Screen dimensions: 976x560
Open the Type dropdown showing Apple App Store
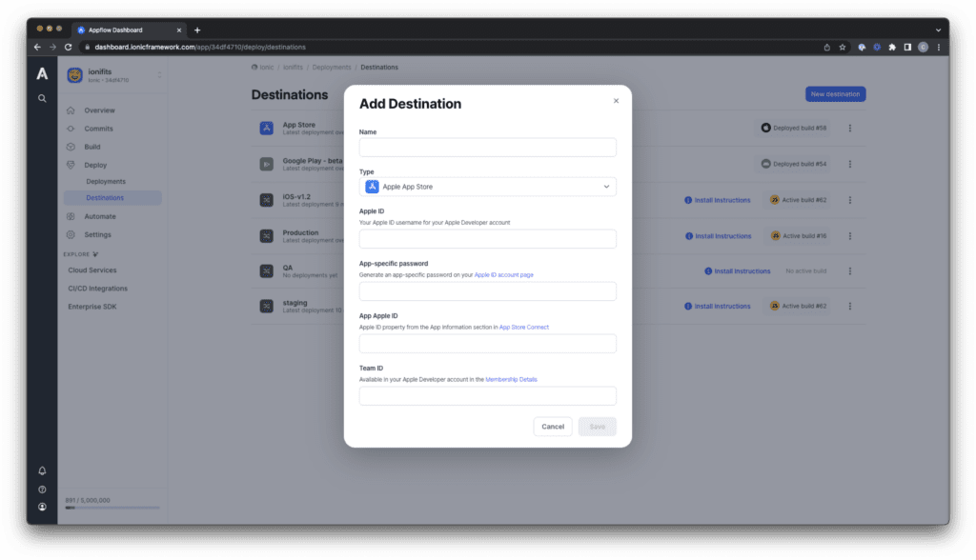[487, 187]
